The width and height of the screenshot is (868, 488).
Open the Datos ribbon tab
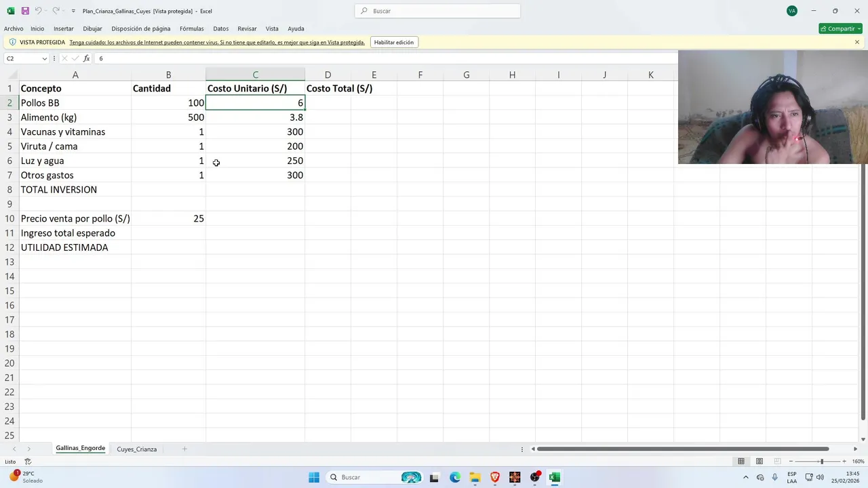(221, 28)
